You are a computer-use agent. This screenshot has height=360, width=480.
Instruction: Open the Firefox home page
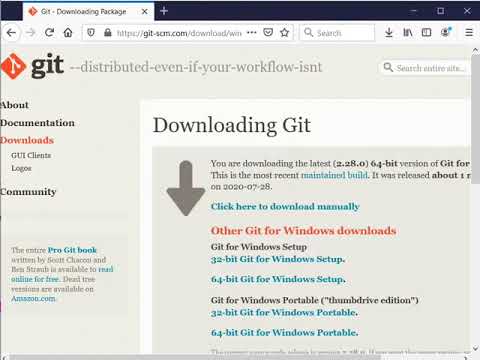pyautogui.click(x=68, y=33)
